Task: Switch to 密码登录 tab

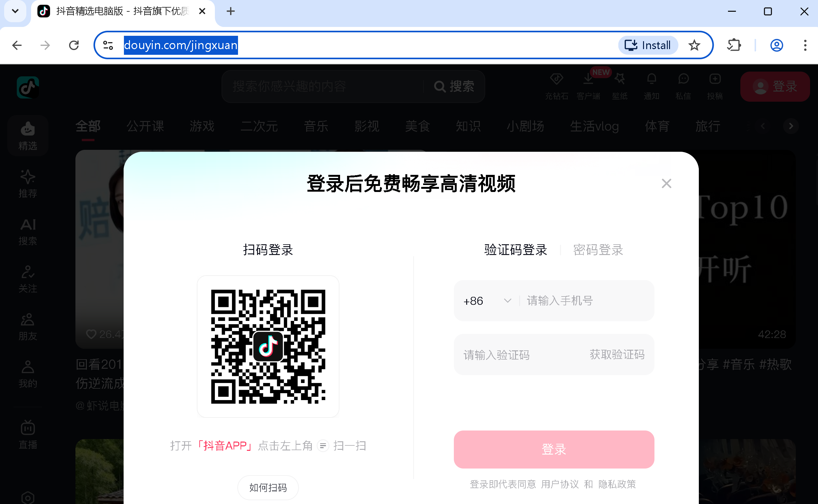Action: pos(598,250)
